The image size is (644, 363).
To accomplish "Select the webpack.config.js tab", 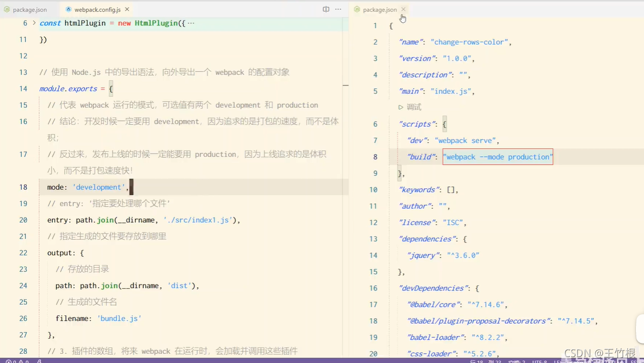I will point(97,10).
